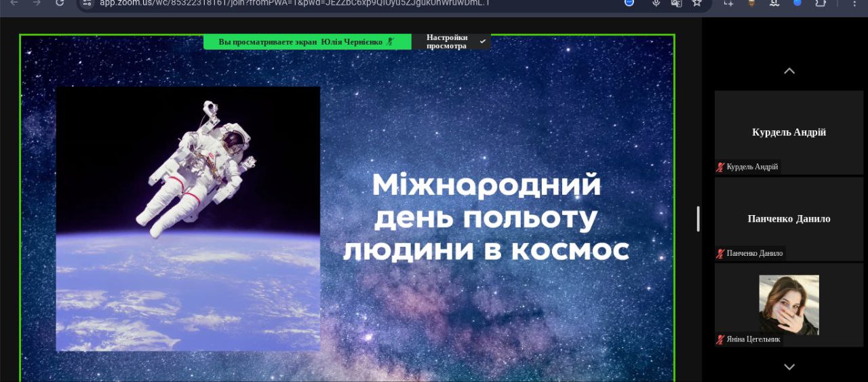Show next participants with the down chevron
Image resolution: width=868 pixels, height=382 pixels.
click(789, 366)
